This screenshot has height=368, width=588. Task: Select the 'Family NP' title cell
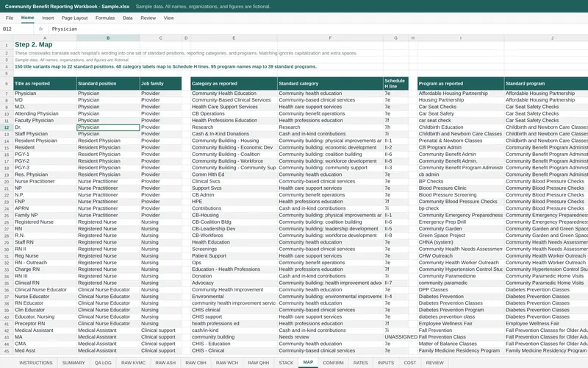pyautogui.click(x=45, y=215)
